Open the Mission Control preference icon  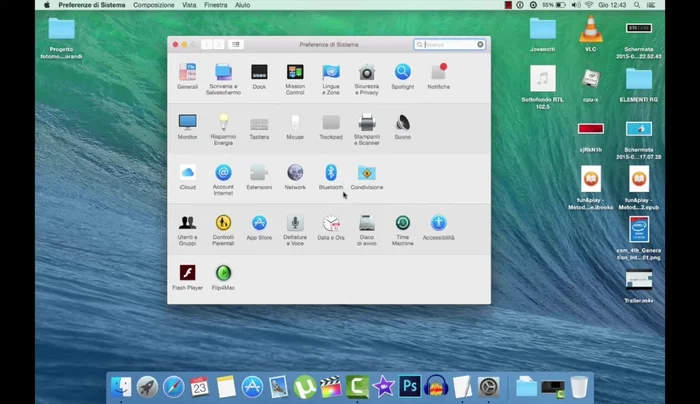[x=295, y=73]
